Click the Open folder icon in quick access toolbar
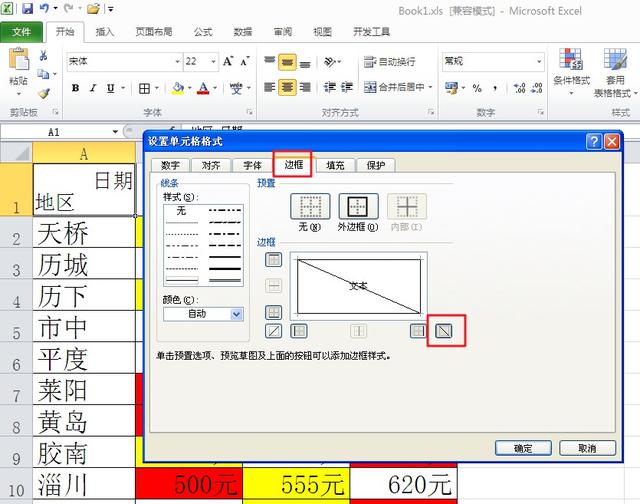The height and width of the screenshot is (504, 640). (x=93, y=8)
